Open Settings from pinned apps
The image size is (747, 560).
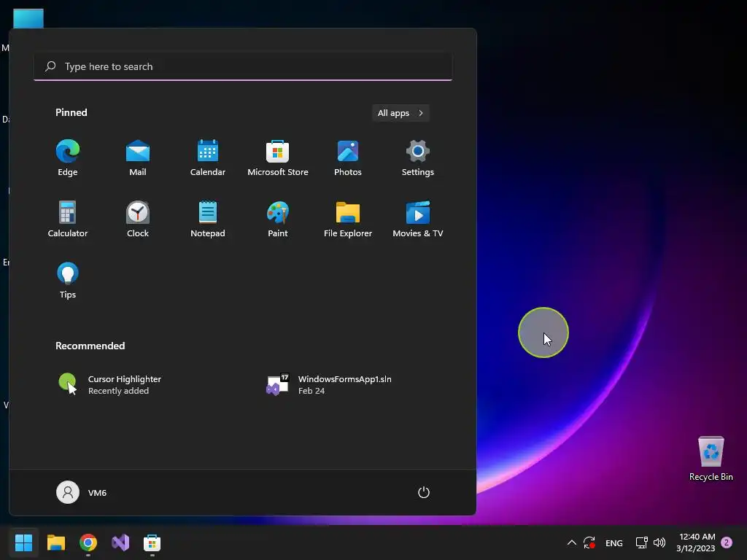coord(418,158)
